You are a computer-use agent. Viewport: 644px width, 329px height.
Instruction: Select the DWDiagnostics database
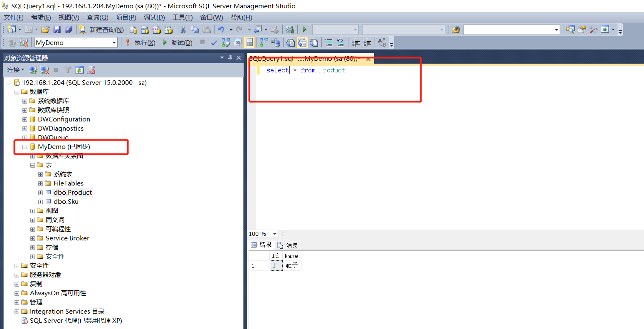pos(61,129)
